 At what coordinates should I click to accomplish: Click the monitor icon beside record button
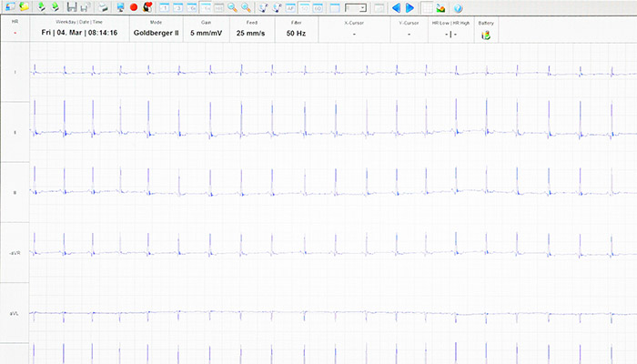coord(120,7)
